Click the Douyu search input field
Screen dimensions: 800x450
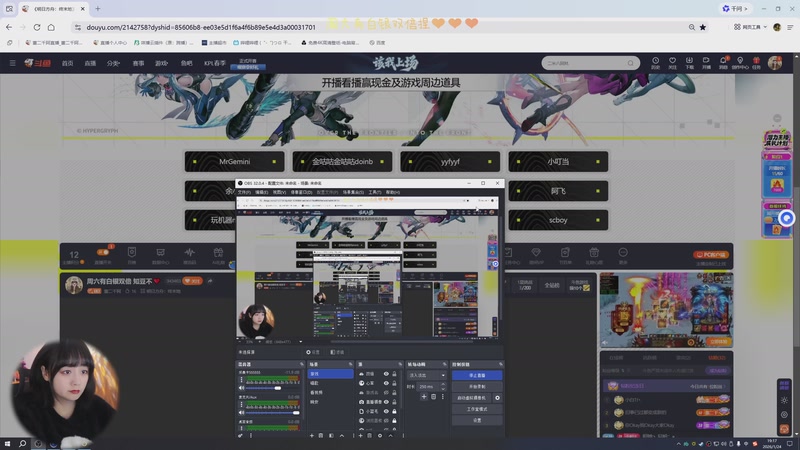click(x=585, y=63)
